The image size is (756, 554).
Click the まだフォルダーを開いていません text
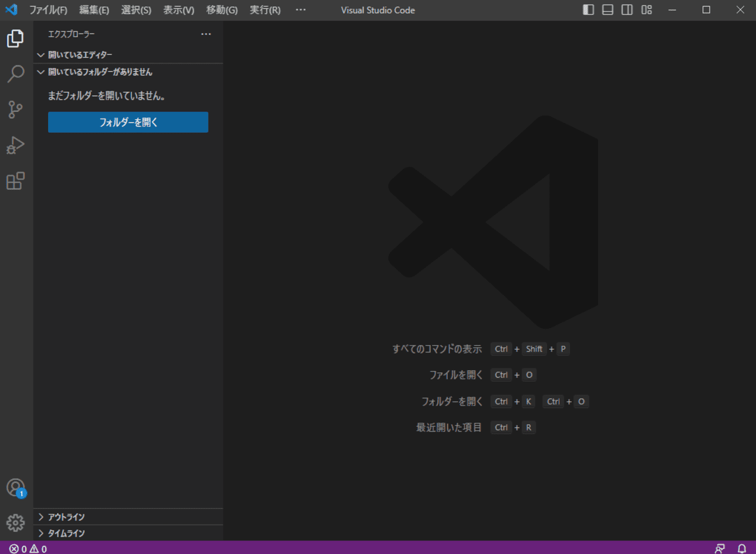point(107,96)
